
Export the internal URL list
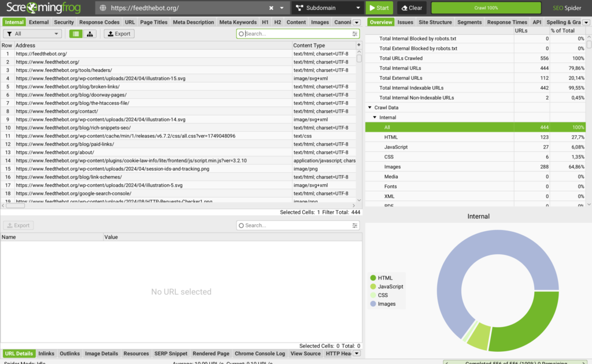click(119, 34)
